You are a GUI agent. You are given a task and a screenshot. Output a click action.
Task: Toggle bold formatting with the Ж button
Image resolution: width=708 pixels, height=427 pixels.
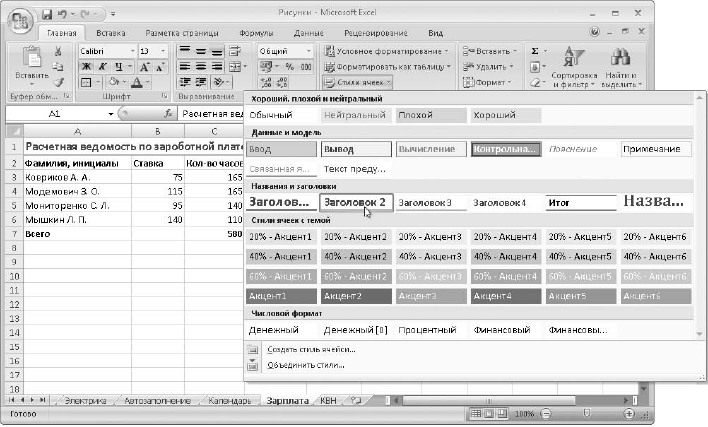87,67
